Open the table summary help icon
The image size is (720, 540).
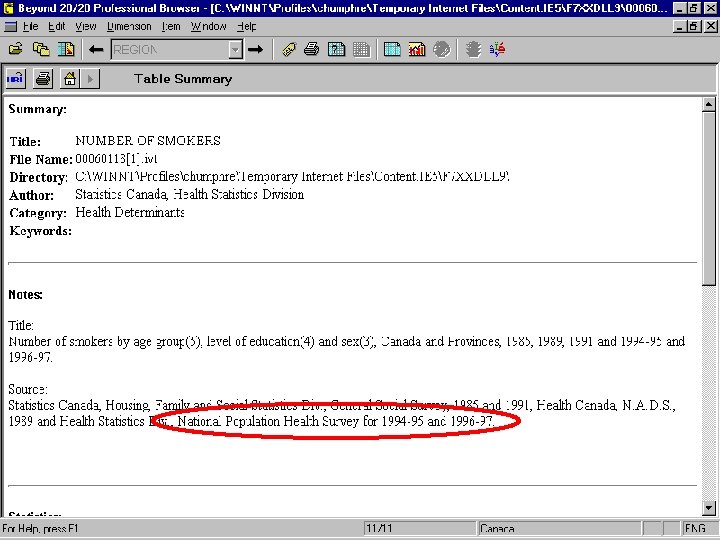pyautogui.click(x=337, y=49)
